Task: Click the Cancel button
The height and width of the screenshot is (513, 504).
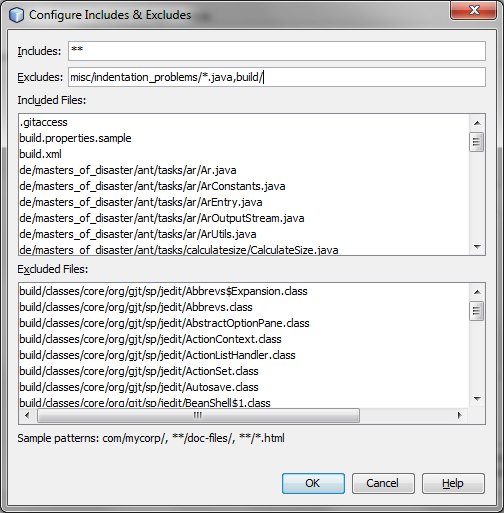Action: click(x=383, y=483)
